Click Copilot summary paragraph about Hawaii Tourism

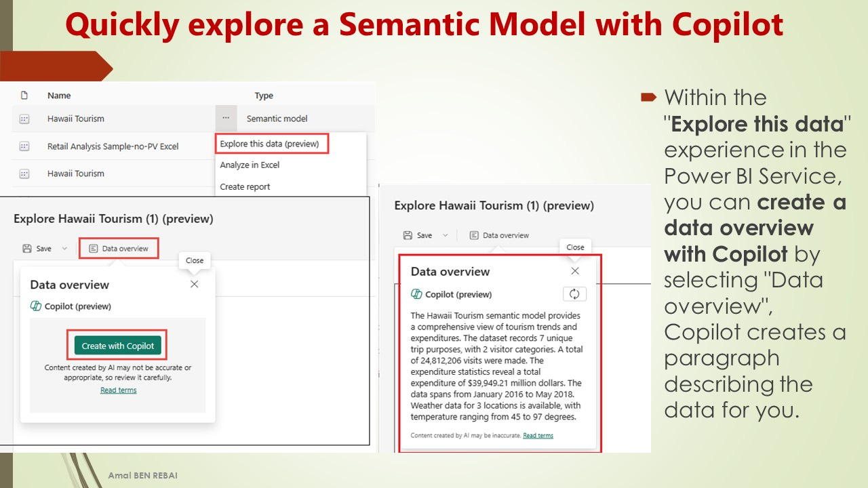coord(496,366)
